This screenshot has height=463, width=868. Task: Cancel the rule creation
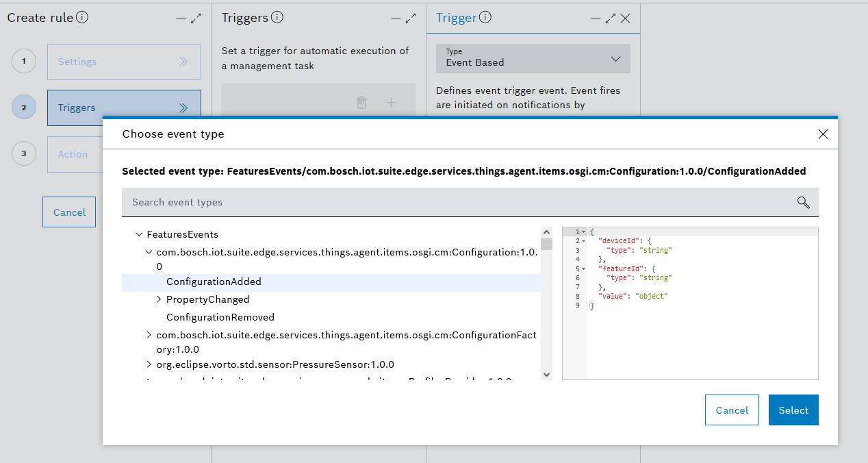69,212
